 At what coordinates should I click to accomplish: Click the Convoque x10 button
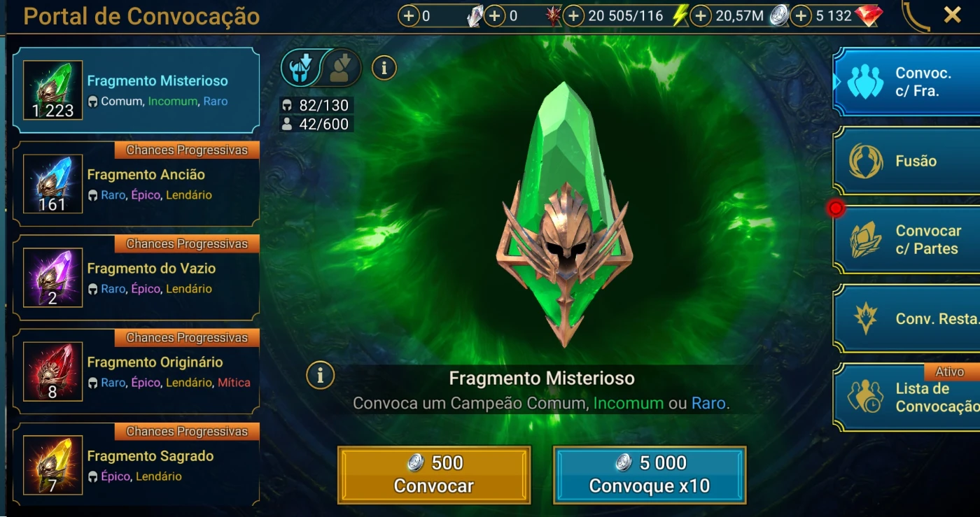click(650, 474)
